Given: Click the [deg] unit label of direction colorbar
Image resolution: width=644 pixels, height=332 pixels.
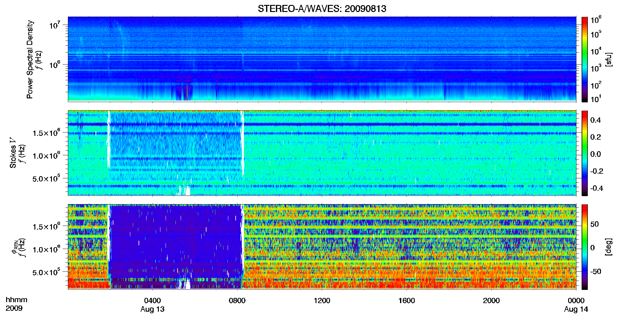Looking at the screenshot, I should click(x=609, y=247).
